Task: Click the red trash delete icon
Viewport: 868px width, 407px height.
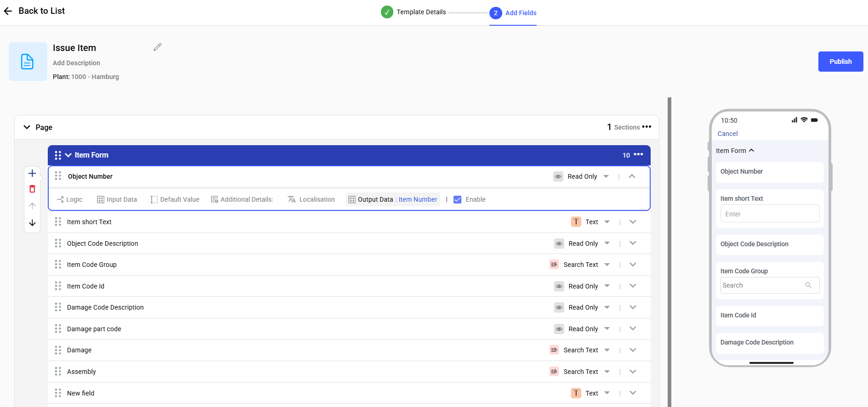Action: [x=32, y=189]
